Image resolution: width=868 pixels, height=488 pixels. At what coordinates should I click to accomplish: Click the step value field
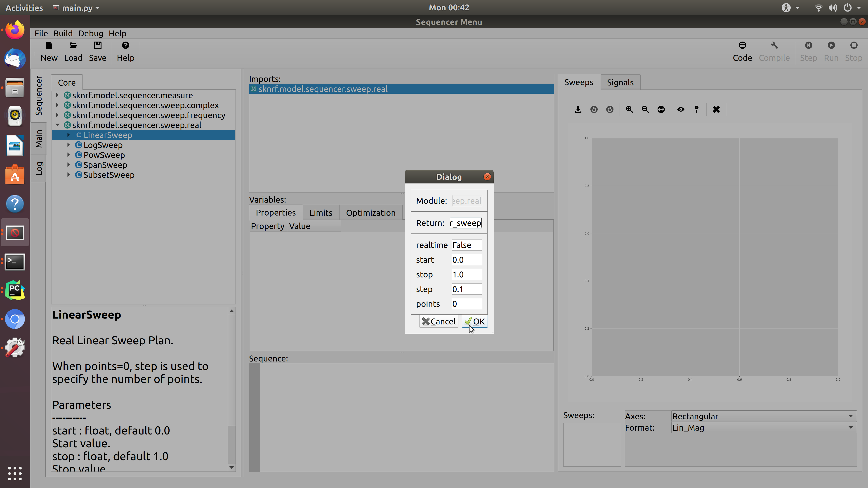click(467, 289)
